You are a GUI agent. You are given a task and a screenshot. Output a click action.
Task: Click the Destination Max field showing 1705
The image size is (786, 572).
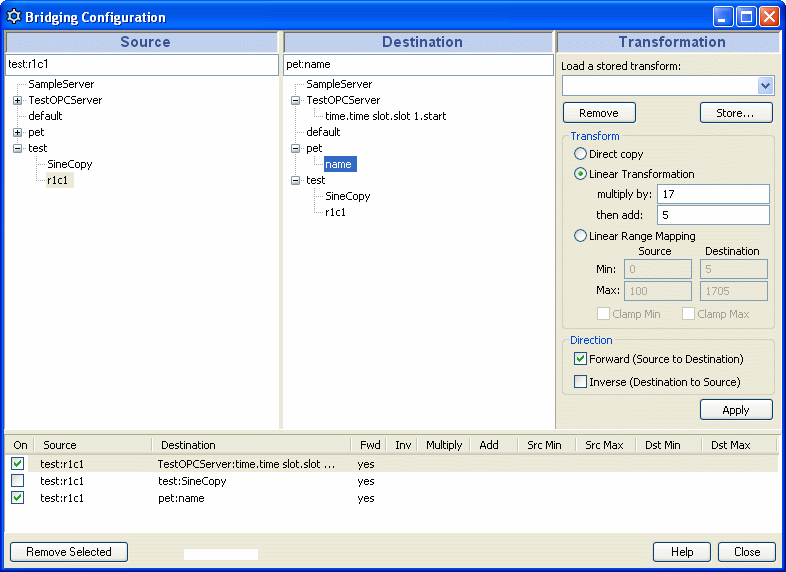click(734, 291)
